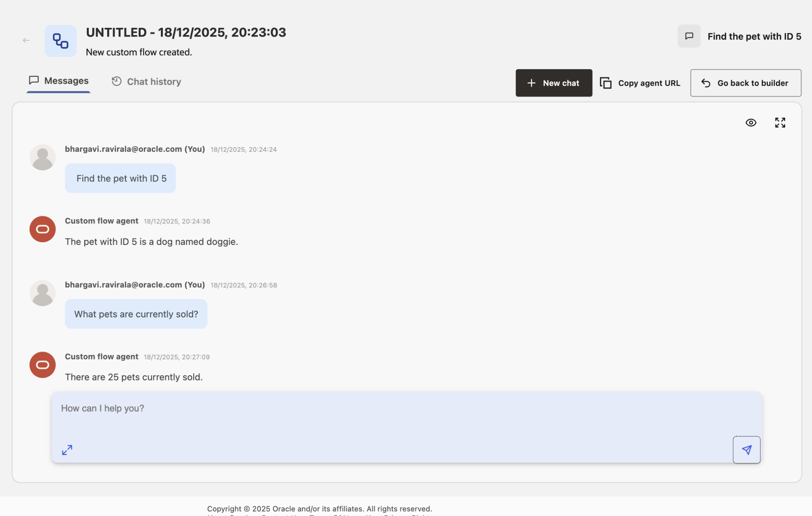The height and width of the screenshot is (516, 812).
Task: Click the Oracle agent avatar icon
Action: tap(42, 229)
